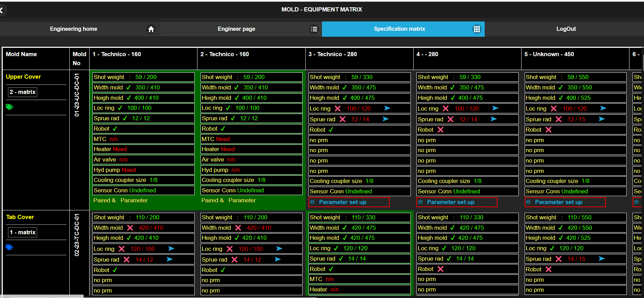Click 'Paired & Parameter' under machine 1
The width and height of the screenshot is (644, 298).
[x=120, y=200]
